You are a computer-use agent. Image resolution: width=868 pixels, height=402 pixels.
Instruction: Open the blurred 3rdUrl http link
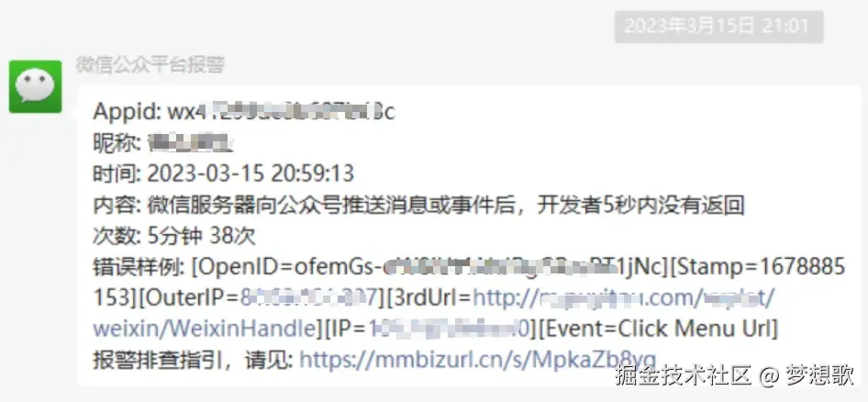[x=624, y=298]
